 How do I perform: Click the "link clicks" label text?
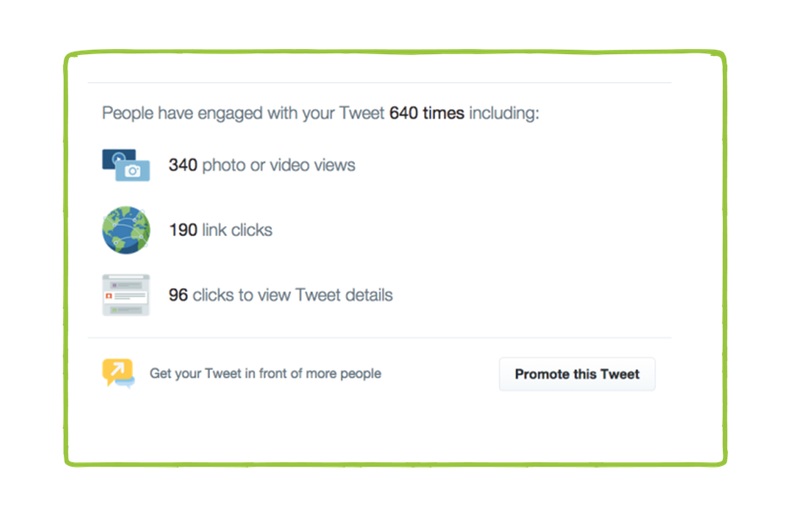coord(237,231)
